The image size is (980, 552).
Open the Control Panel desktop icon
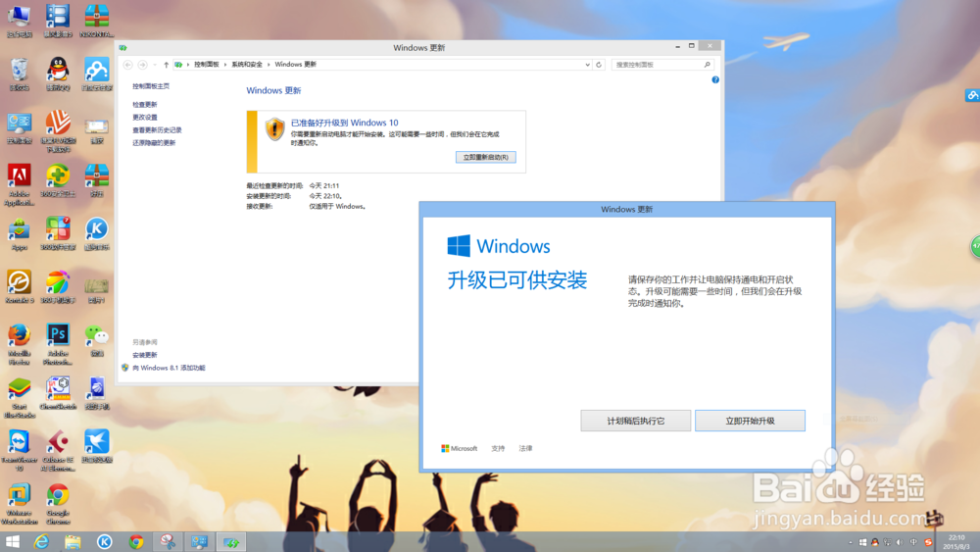(x=20, y=128)
